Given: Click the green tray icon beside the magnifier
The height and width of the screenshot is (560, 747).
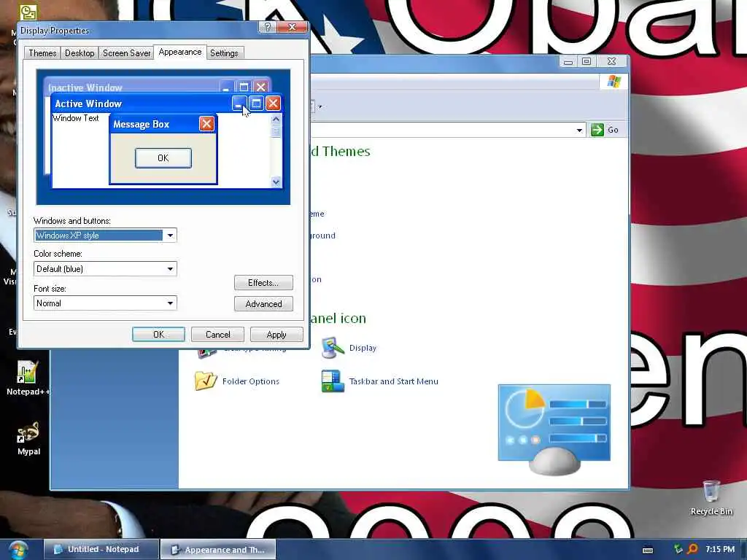Looking at the screenshot, I should (678, 549).
